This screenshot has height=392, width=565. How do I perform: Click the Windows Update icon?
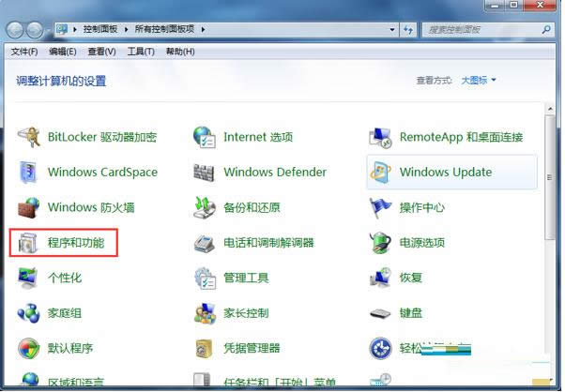380,173
